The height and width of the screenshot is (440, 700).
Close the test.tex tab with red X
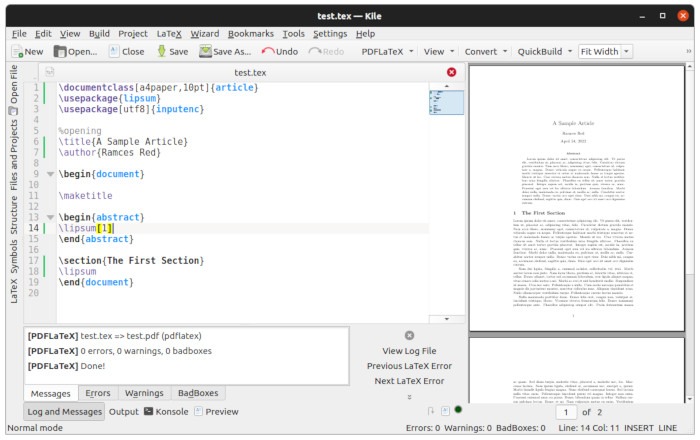pyautogui.click(x=451, y=72)
